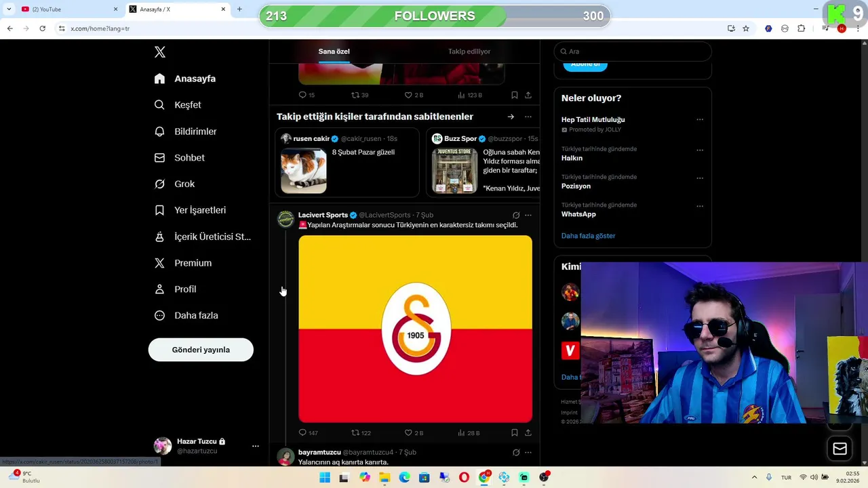Switch to YouTube browser tab
This screenshot has width=868, height=488.
tap(68, 9)
